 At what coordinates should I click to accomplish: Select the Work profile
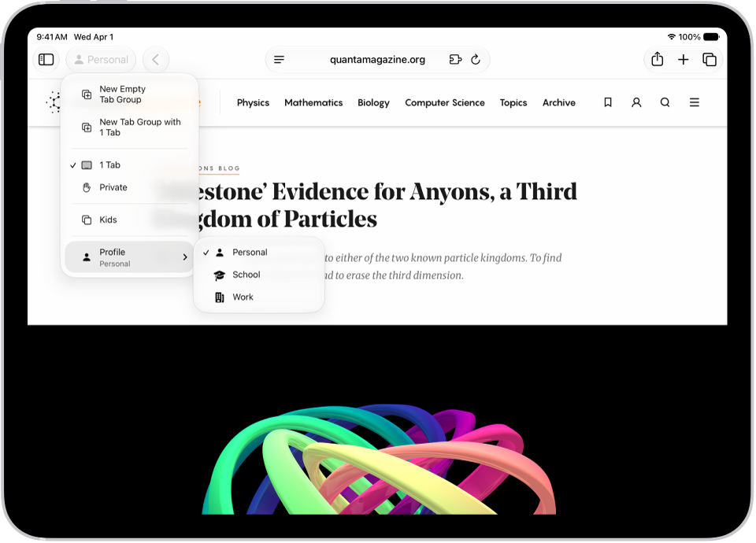click(x=259, y=297)
